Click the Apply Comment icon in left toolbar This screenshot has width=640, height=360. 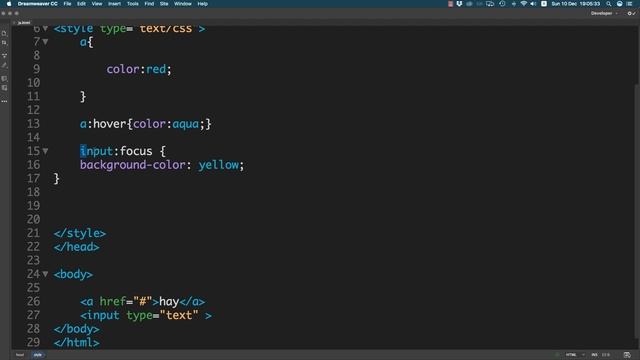(x=4, y=78)
